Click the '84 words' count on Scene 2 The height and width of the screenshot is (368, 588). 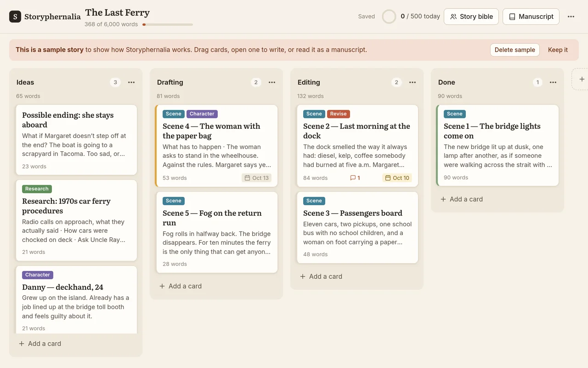pos(315,178)
